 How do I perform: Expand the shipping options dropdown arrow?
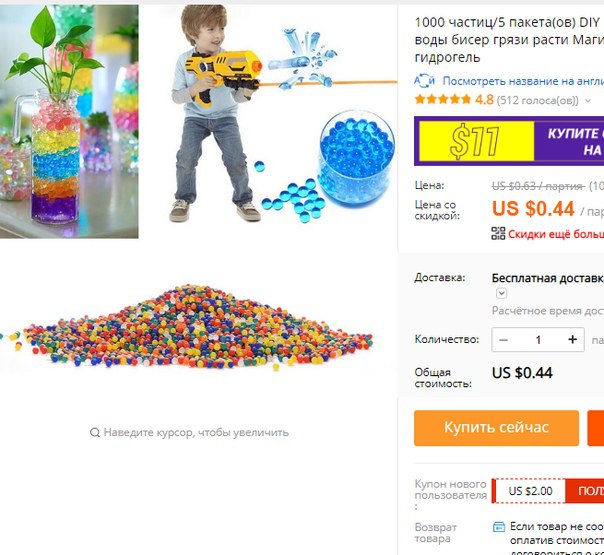(501, 293)
